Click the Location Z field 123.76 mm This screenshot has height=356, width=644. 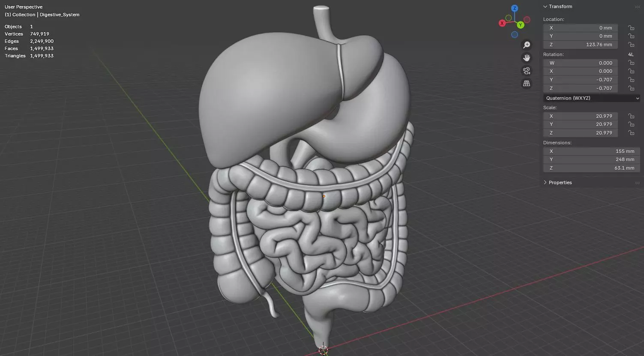coord(581,45)
